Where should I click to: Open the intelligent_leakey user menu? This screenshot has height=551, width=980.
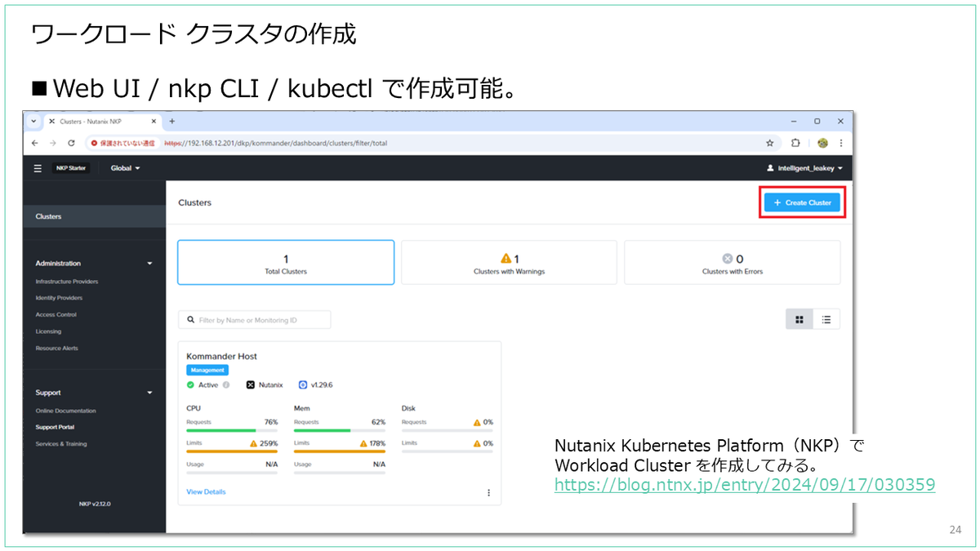(x=804, y=168)
